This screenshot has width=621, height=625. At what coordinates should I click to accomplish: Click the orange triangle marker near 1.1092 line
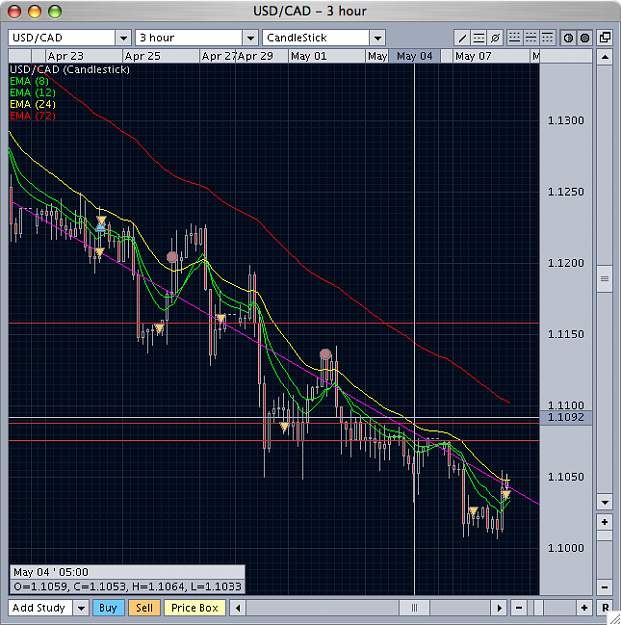(x=284, y=428)
